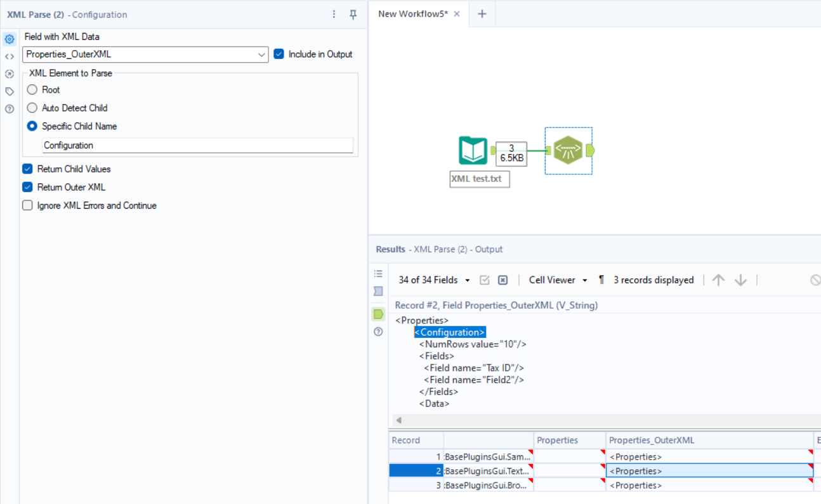Enable Ignore XML Errors and Continue
Screen dimensions: 821x504
(27, 205)
